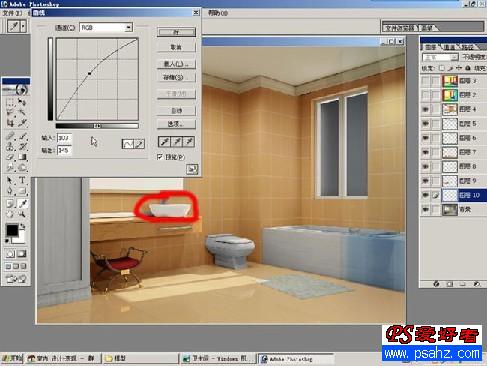This screenshot has height=366, width=487.
Task: Choose the pencil draw-curve mode icon
Action: [x=139, y=144]
